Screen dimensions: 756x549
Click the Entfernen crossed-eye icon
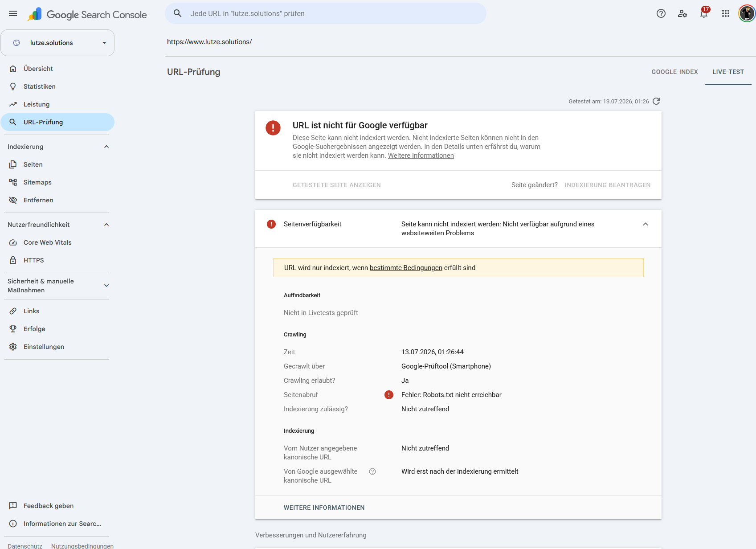[13, 200]
